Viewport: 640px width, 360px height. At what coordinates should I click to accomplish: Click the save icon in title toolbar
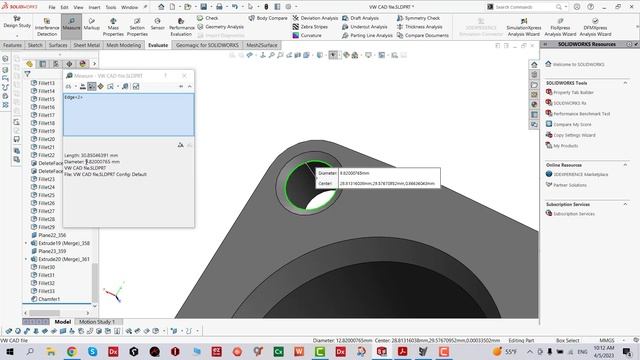pyautogui.click(x=203, y=7)
